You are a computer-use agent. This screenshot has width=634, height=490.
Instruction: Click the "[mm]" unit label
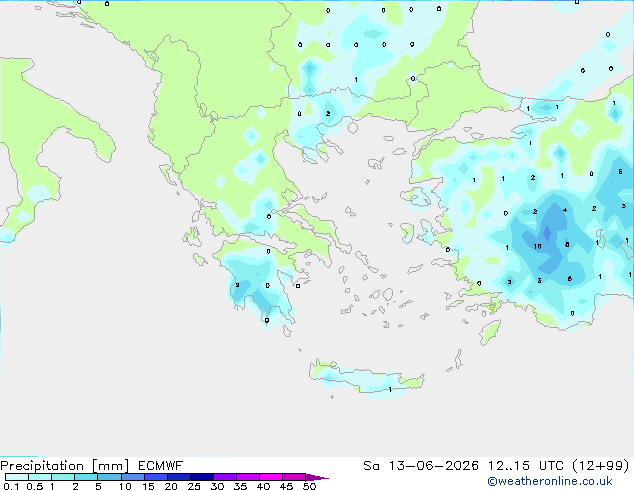[x=110, y=466]
